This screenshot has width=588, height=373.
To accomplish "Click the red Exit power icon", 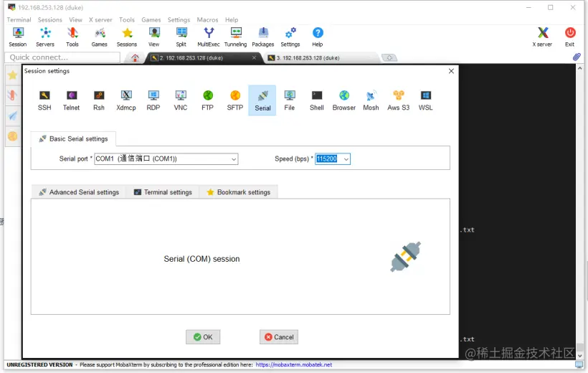I will [x=570, y=37].
